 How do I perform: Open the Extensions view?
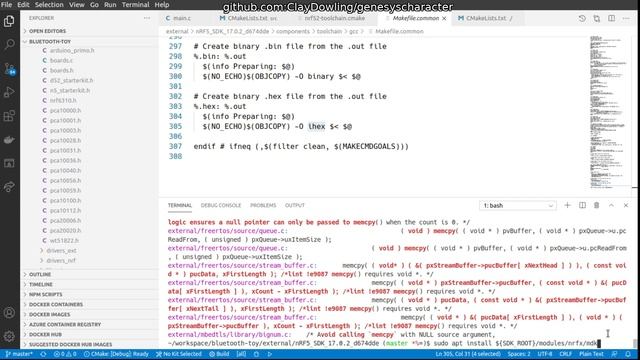pos(9,116)
